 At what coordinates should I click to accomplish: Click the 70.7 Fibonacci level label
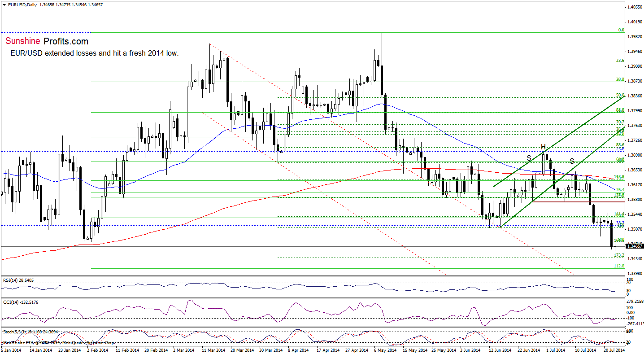pos(620,122)
